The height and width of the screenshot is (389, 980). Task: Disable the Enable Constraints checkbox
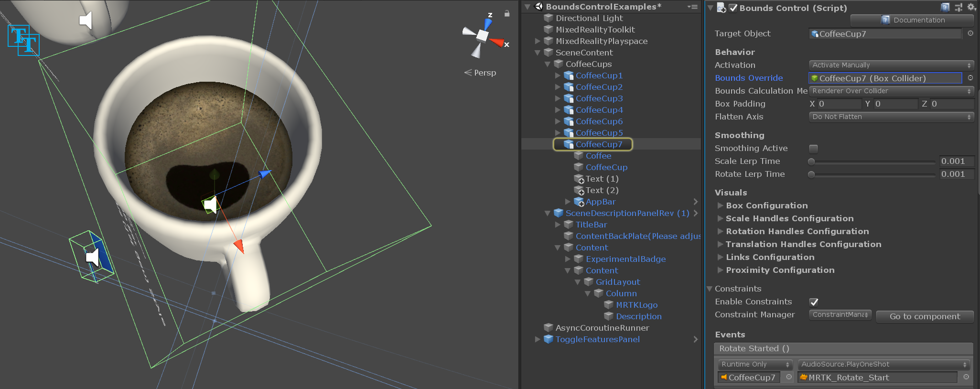pyautogui.click(x=814, y=302)
